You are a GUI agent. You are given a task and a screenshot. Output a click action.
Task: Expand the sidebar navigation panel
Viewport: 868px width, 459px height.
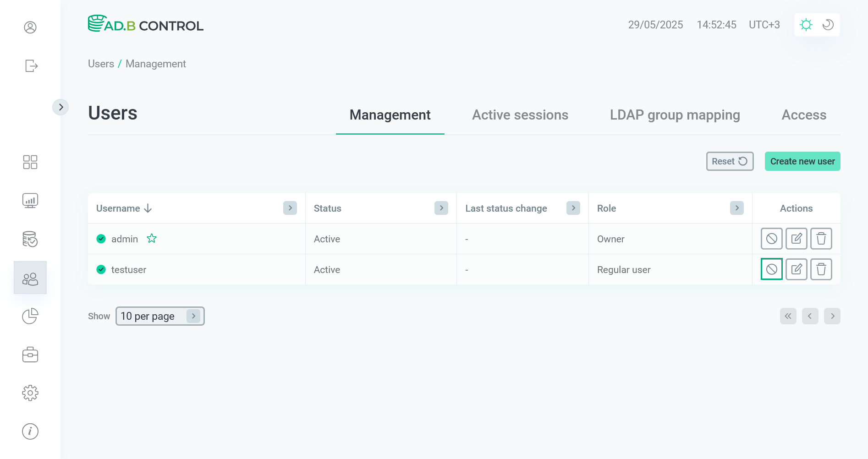coord(60,107)
